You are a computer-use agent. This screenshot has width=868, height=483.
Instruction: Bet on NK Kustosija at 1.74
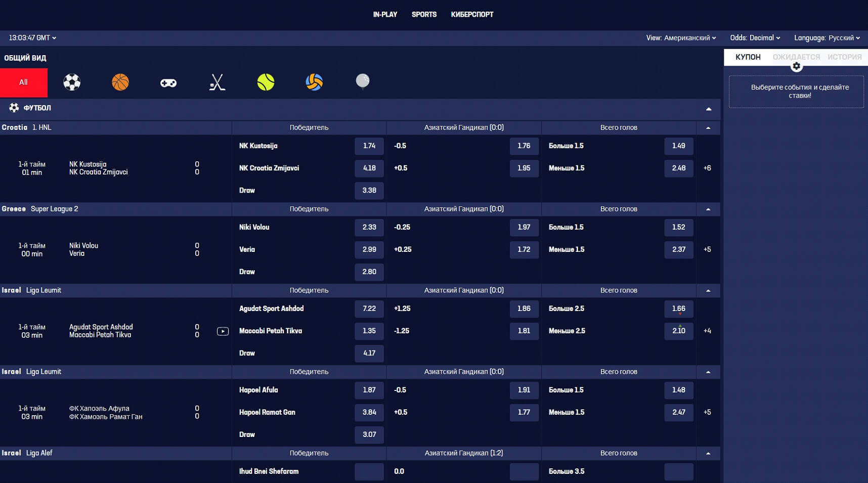[369, 146]
